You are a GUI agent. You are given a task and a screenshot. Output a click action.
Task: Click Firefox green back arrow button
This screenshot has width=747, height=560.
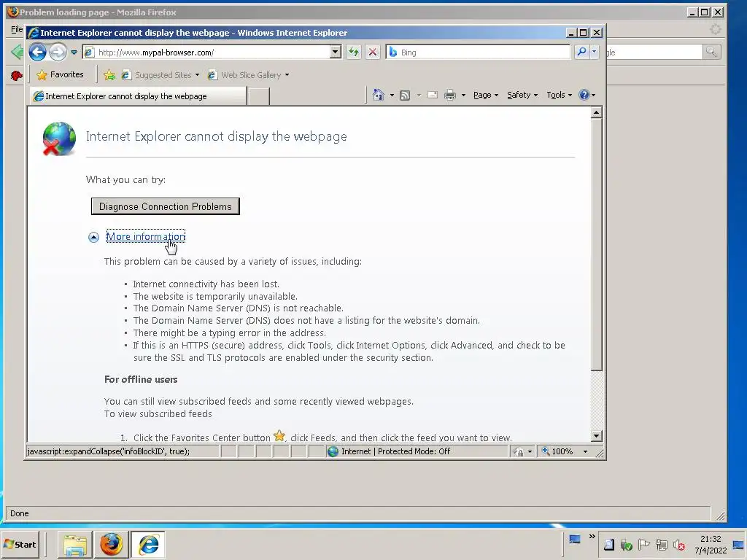click(x=18, y=52)
